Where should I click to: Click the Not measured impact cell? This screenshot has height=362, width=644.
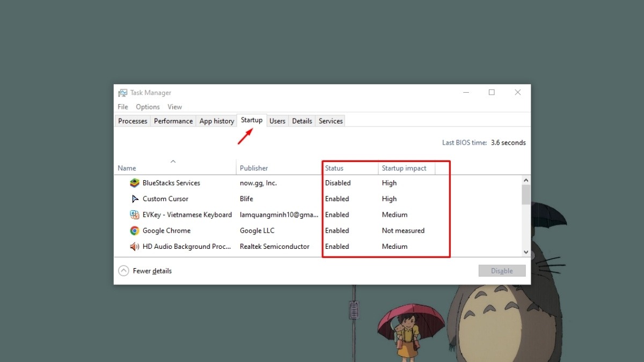[403, 231]
